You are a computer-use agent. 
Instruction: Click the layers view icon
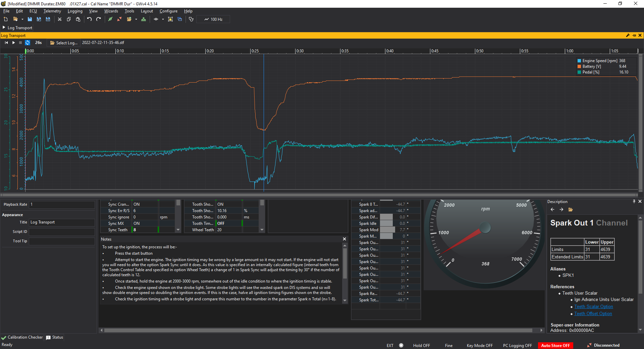[156, 19]
